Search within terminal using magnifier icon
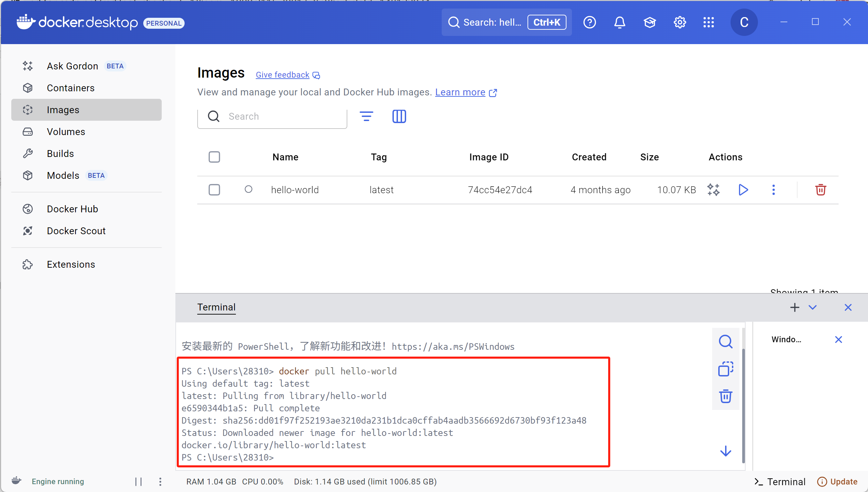The image size is (868, 492). pyautogui.click(x=725, y=342)
